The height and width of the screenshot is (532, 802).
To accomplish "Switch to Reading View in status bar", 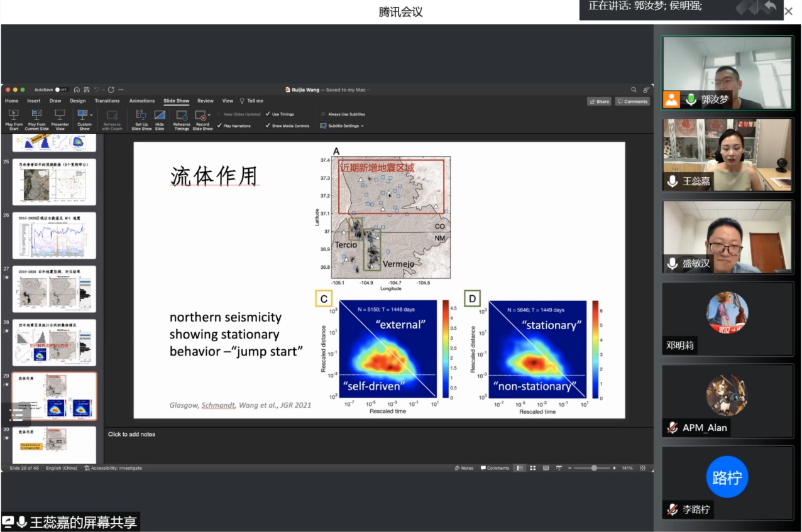I will point(545,468).
